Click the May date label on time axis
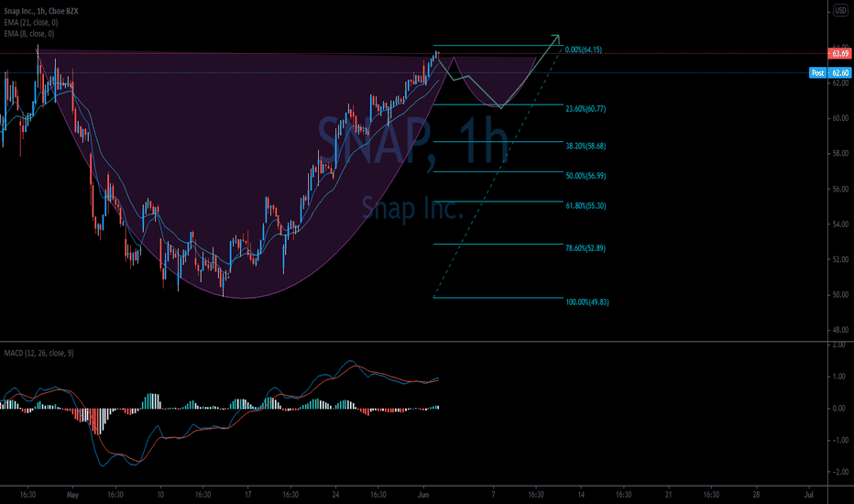Viewport: 854px width, 504px height. pos(72,495)
